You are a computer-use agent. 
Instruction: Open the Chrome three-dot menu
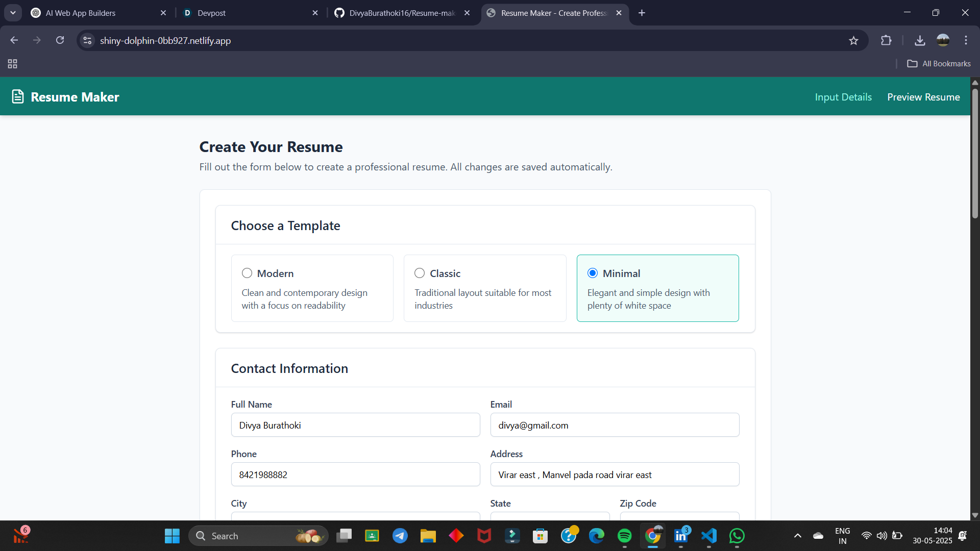coord(966,40)
